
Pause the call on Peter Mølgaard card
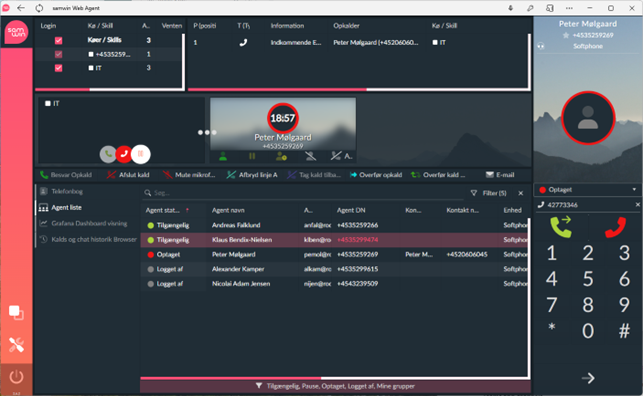point(252,156)
